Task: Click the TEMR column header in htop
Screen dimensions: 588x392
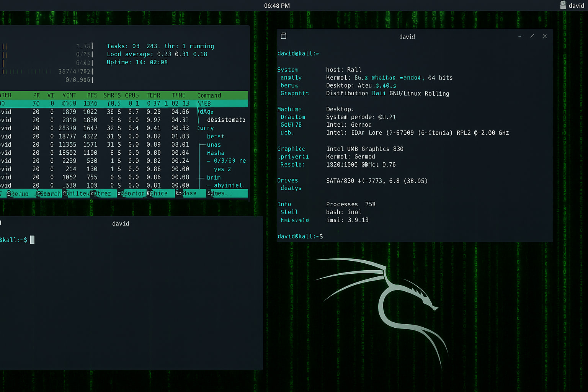Action: point(153,95)
